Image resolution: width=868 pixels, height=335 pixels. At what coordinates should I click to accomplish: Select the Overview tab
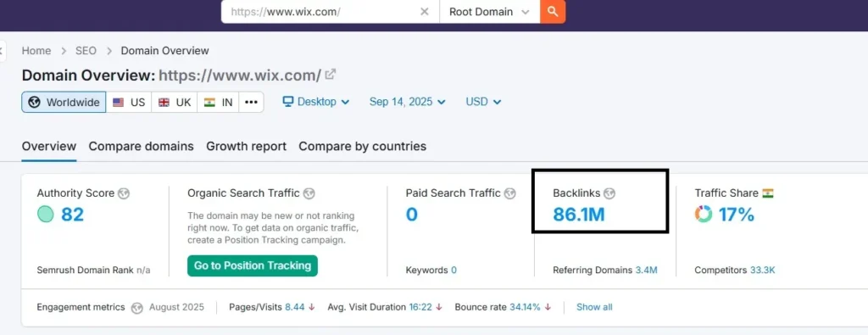pos(48,147)
